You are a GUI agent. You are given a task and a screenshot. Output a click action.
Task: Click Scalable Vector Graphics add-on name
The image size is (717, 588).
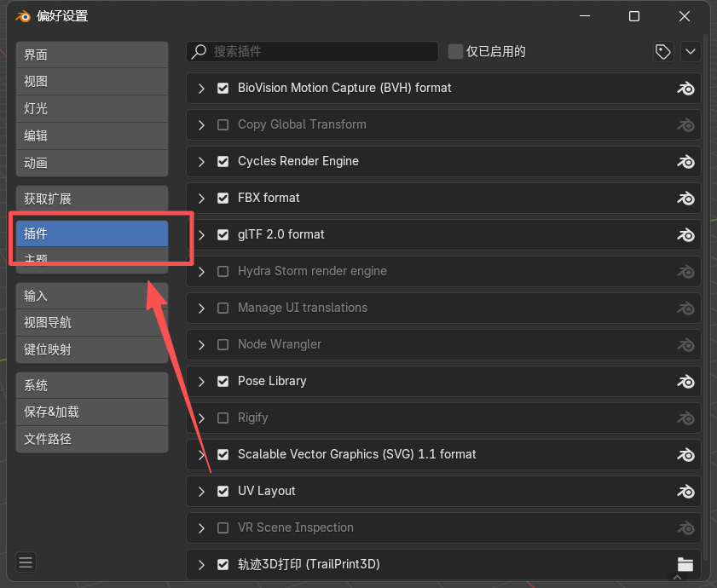(x=356, y=454)
